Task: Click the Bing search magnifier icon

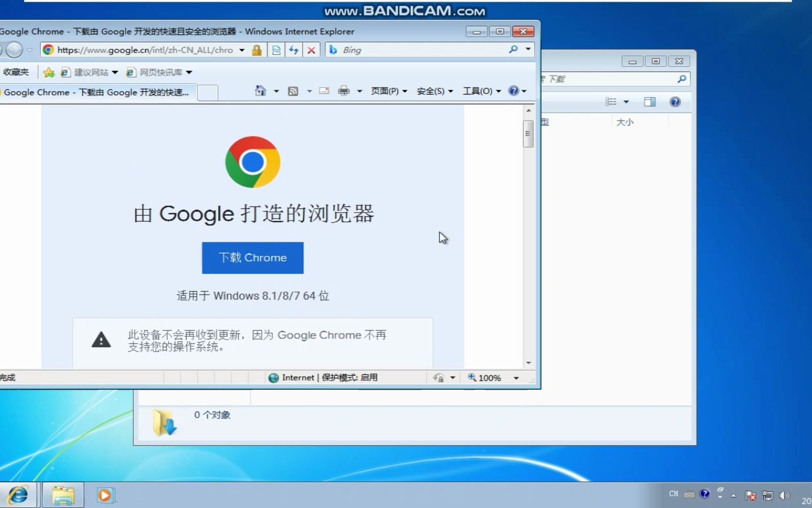Action: point(513,49)
